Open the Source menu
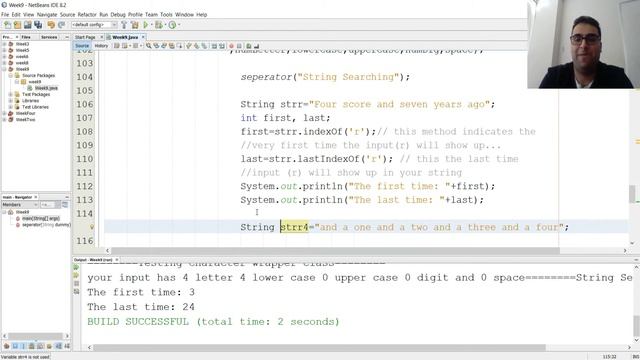 pyautogui.click(x=67, y=15)
